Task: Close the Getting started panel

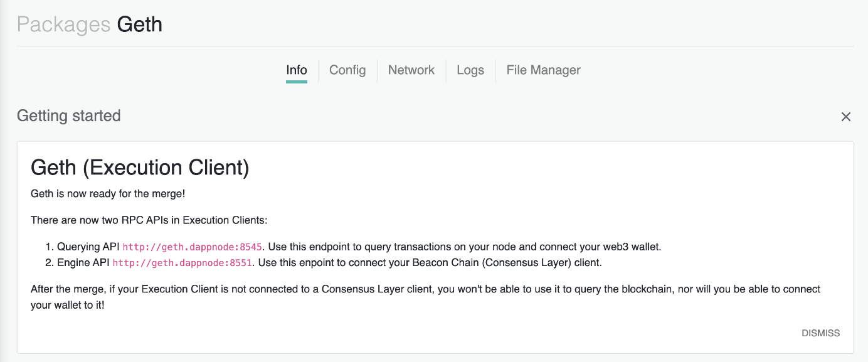Action: (x=846, y=117)
